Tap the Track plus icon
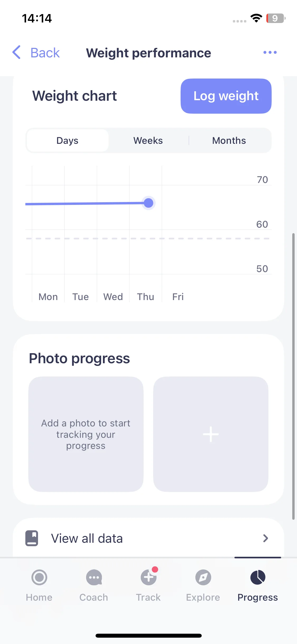The width and height of the screenshot is (297, 644). point(149,577)
